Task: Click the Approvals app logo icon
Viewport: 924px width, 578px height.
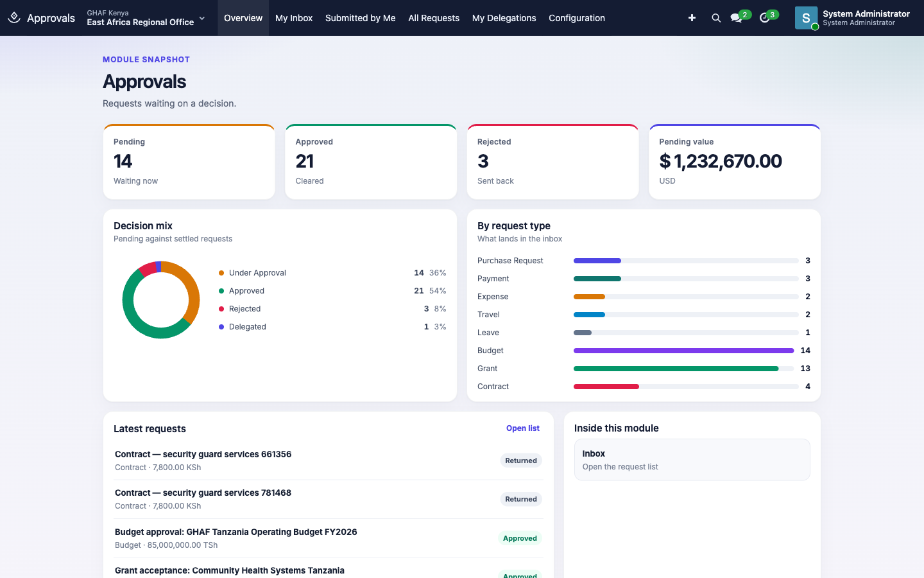Action: (14, 18)
